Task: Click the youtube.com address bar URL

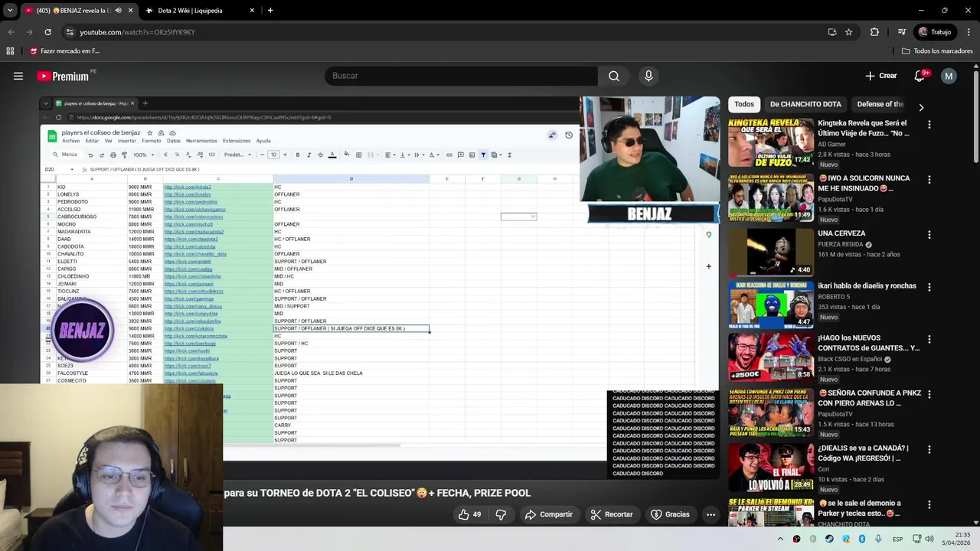Action: tap(138, 32)
